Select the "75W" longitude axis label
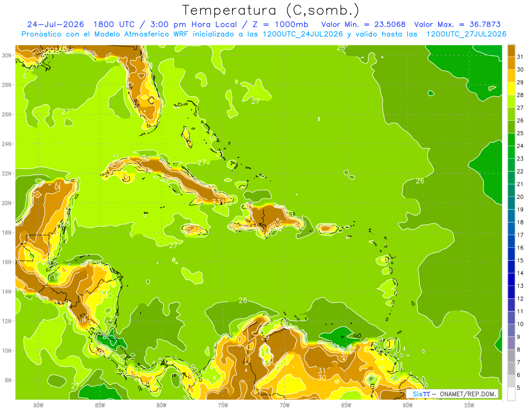The height and width of the screenshot is (411, 532). click(223, 405)
